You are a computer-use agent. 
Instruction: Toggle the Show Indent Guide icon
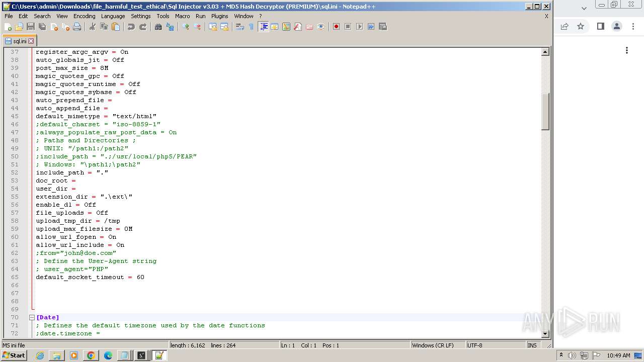pyautogui.click(x=263, y=27)
